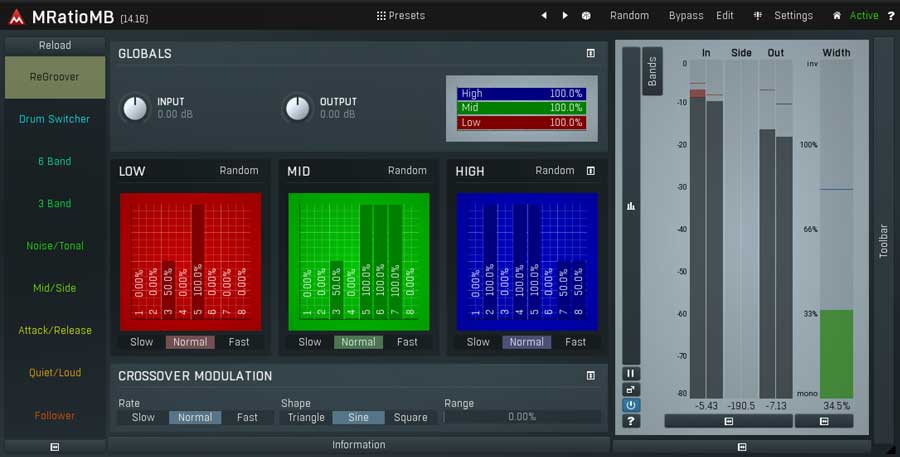Randomize the HIGH band
Screen dimensions: 900x457
[554, 171]
